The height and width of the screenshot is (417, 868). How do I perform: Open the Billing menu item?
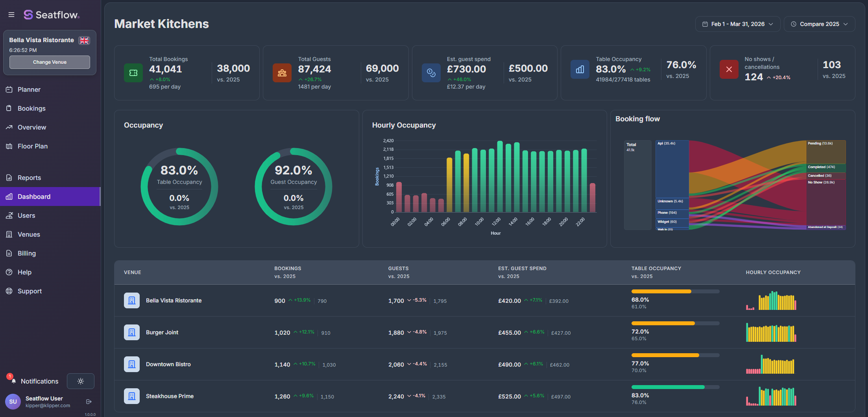coord(50,253)
